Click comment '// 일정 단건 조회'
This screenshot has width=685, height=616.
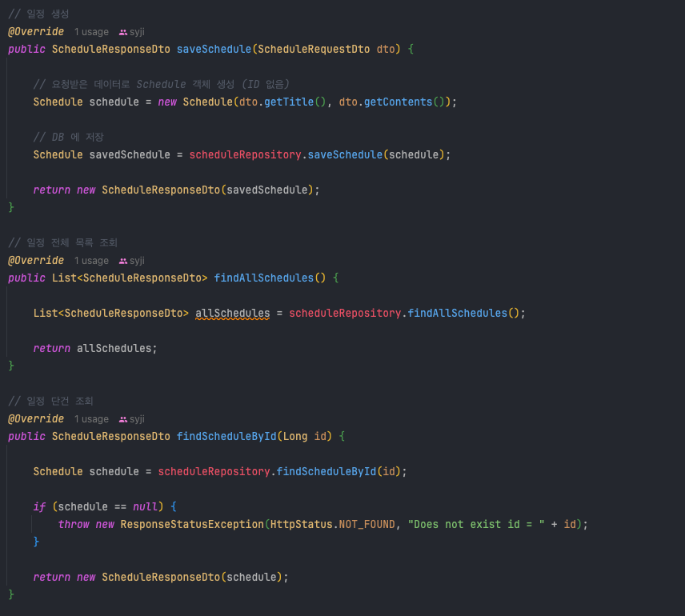pos(50,401)
